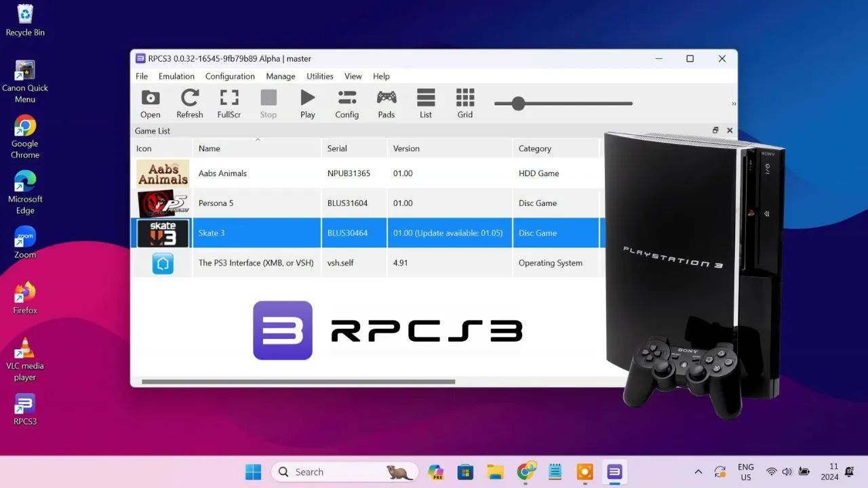Click the Open toolbar icon

coord(151,104)
